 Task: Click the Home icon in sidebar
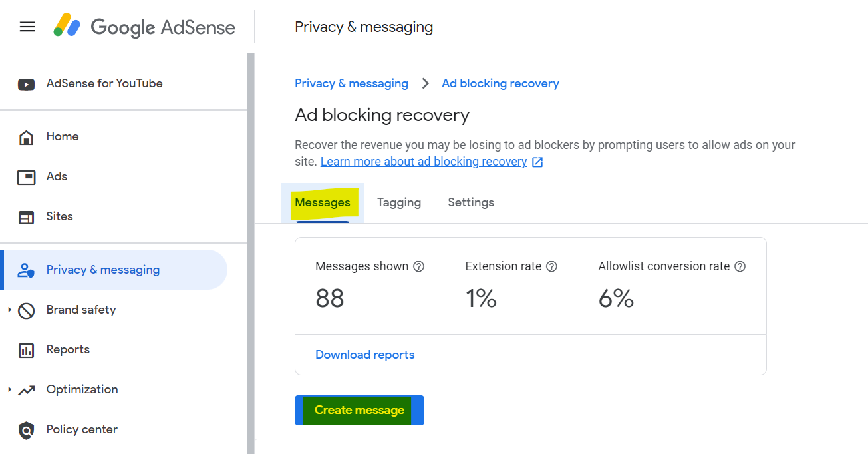coord(26,136)
